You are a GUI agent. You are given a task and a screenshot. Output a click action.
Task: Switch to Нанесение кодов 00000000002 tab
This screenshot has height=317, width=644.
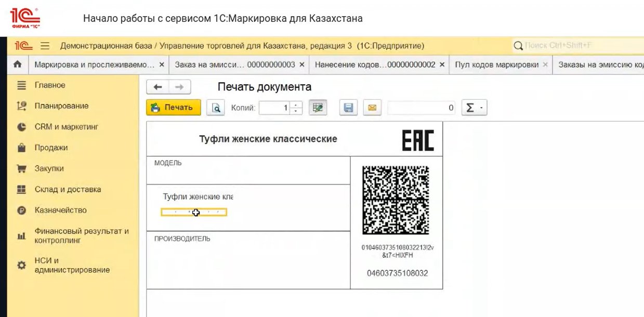375,65
